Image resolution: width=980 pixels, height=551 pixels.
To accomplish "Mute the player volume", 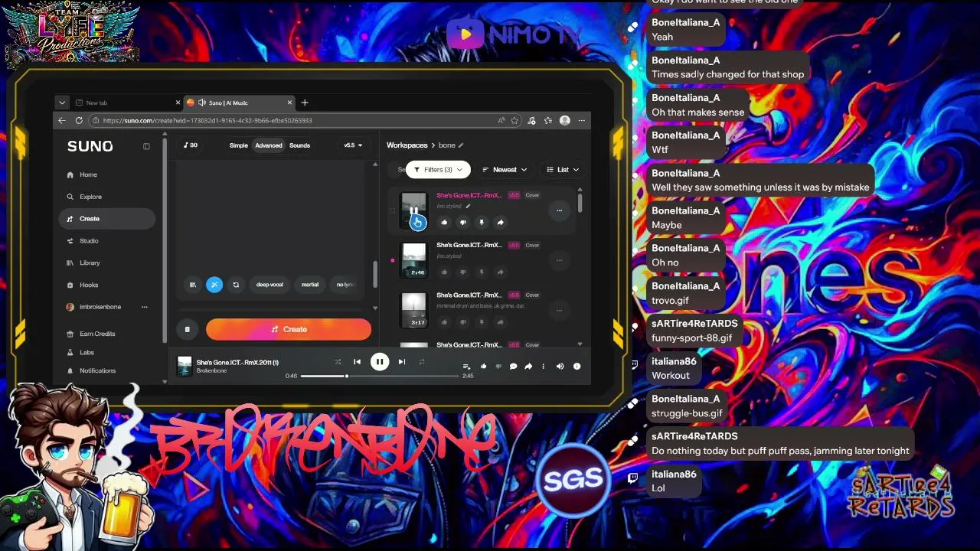I will point(560,367).
